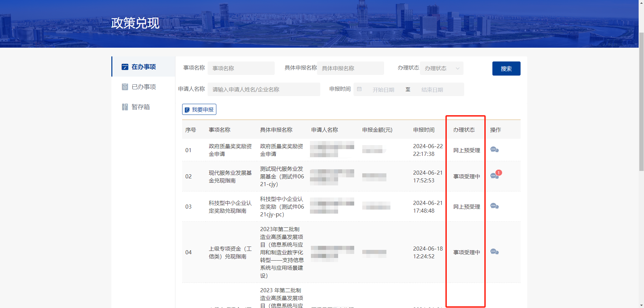This screenshot has width=644, height=308.
Task: Open message icon for row 03 科技型中小企业
Action: [494, 206]
